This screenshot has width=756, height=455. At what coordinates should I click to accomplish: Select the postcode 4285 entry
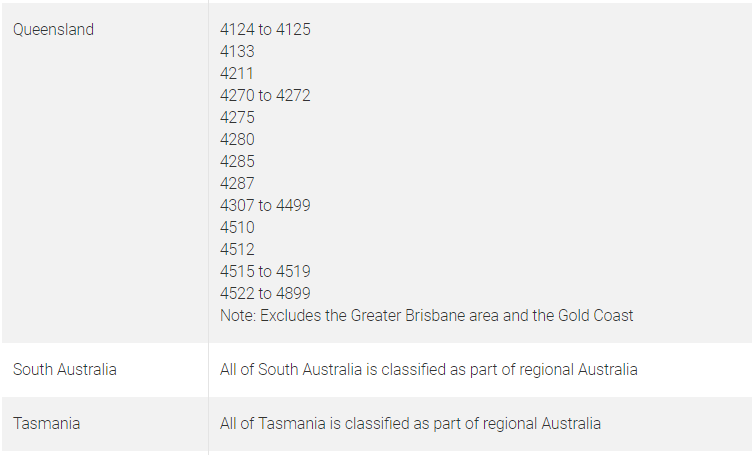(x=237, y=162)
